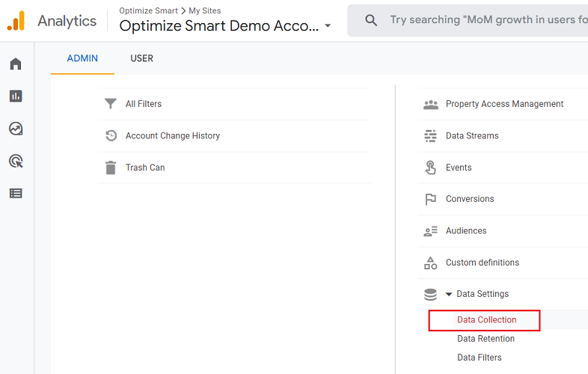Select Data Retention under Data Settings
The image size is (588, 374).
pos(486,339)
